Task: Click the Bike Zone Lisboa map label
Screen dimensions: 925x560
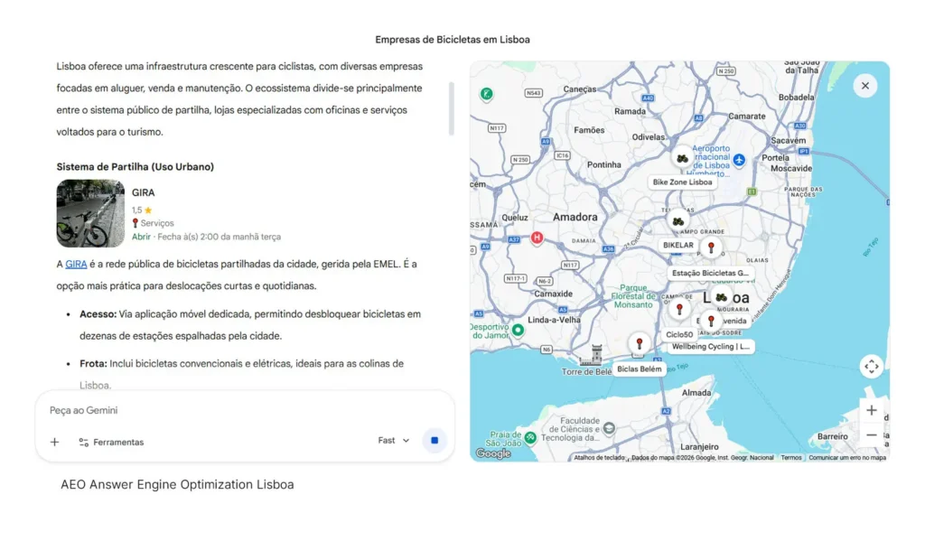Action: tap(682, 182)
